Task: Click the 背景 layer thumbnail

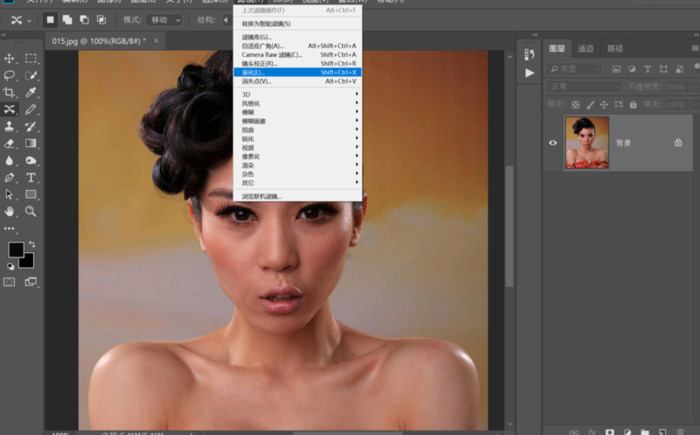Action: coord(586,143)
